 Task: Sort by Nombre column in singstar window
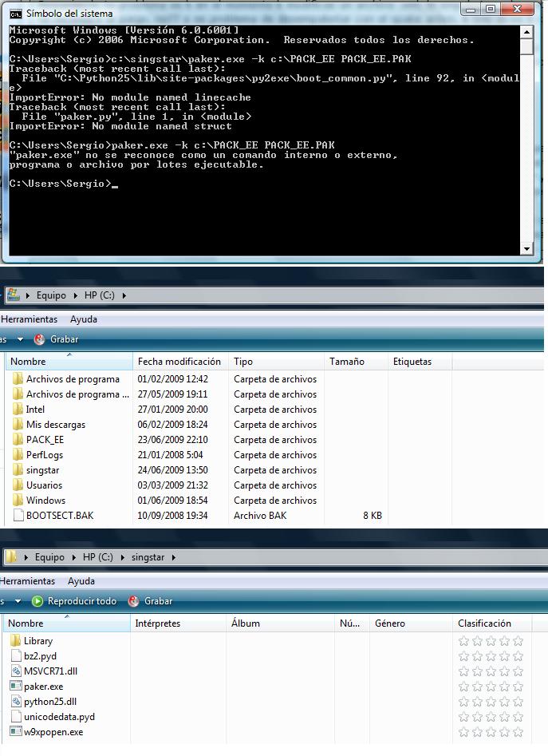point(67,623)
